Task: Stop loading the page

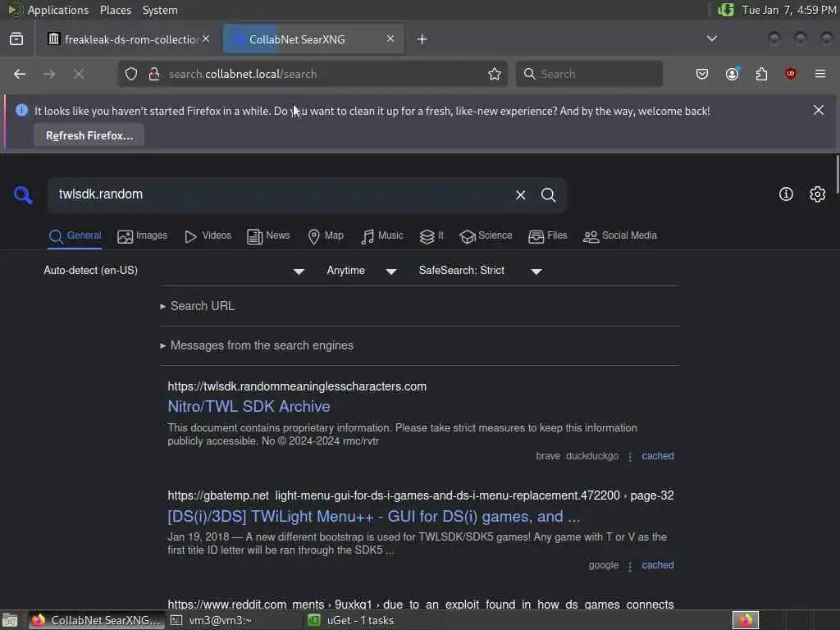Action: [x=79, y=74]
